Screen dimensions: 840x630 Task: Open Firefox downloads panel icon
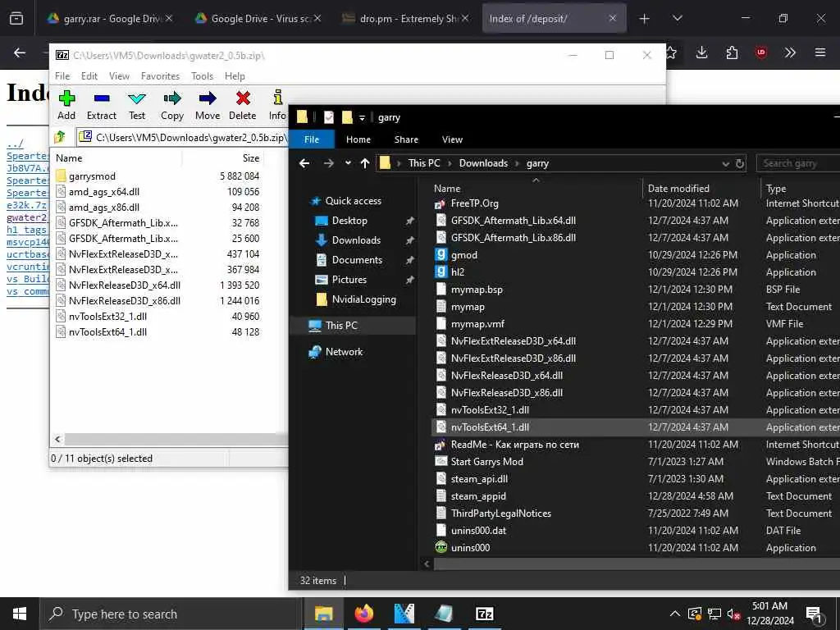(701, 52)
